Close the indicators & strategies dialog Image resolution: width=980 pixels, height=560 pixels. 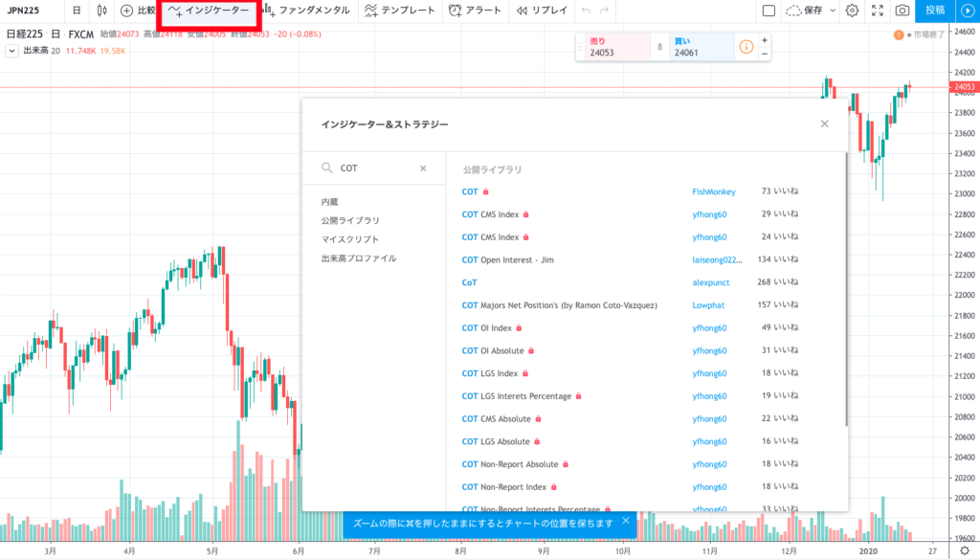click(x=825, y=123)
